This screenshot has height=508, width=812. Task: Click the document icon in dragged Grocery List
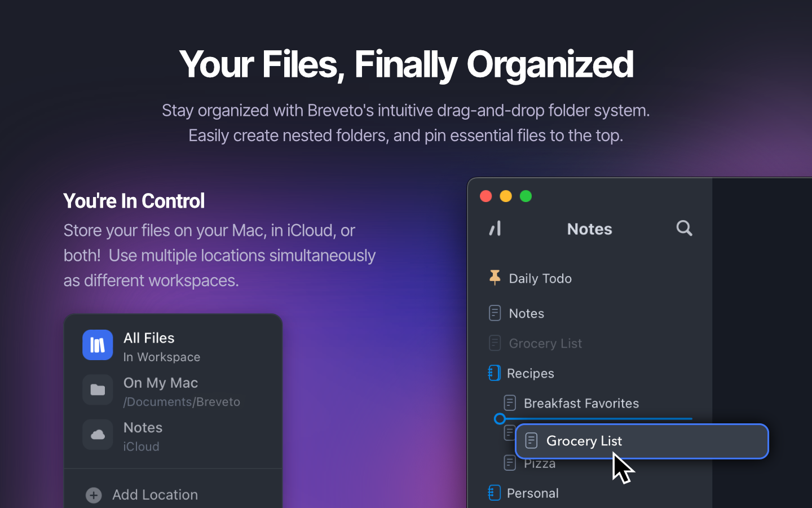pos(531,441)
